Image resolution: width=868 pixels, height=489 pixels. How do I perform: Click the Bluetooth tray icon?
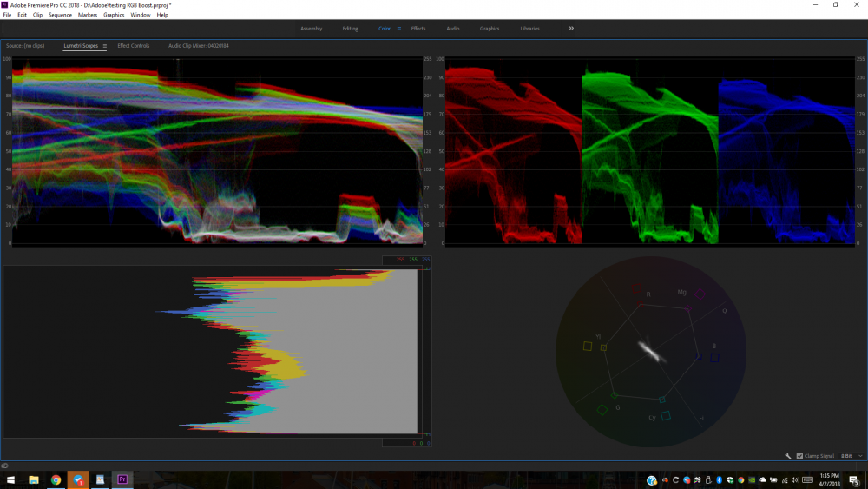click(719, 480)
